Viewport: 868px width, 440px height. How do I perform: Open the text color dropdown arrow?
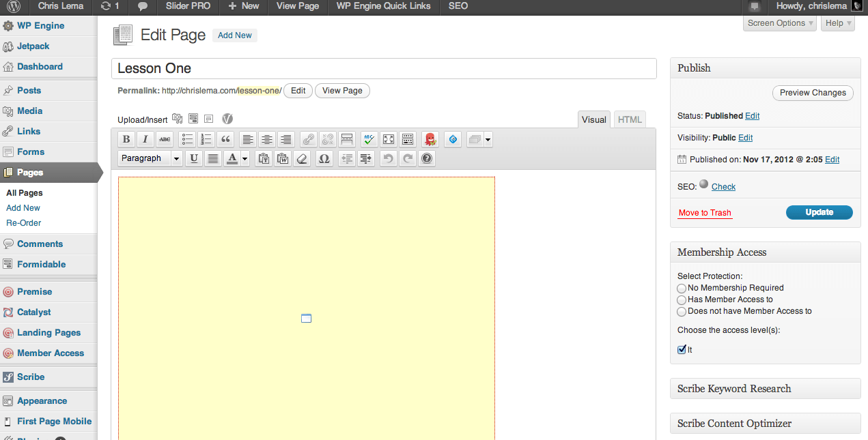244,159
